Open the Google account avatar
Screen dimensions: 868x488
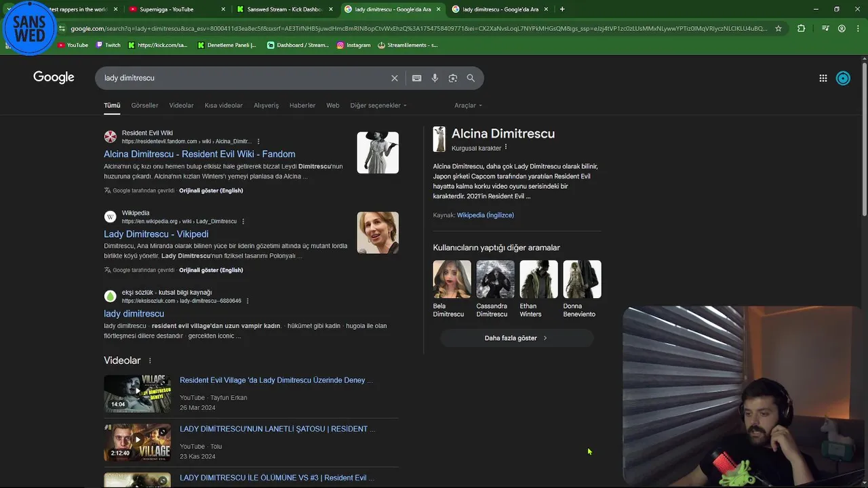point(843,78)
